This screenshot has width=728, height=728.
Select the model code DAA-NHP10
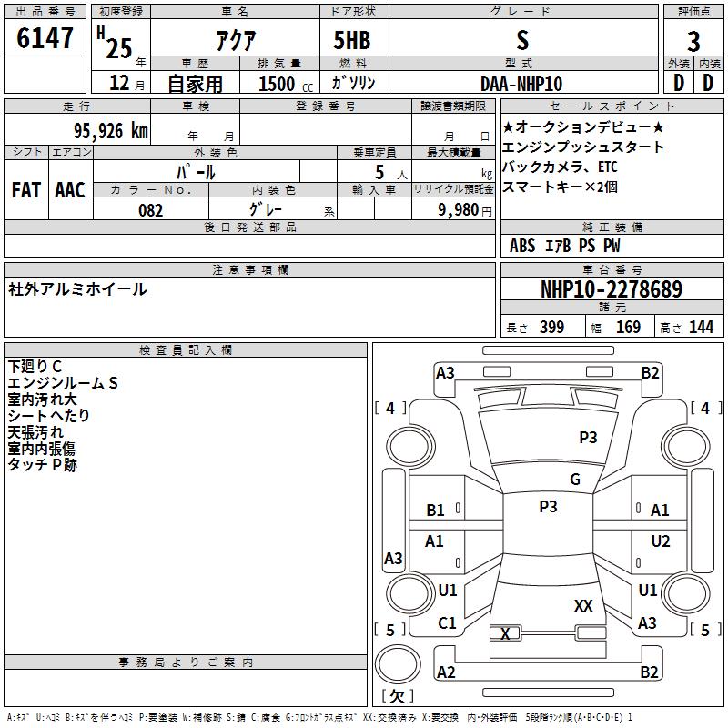coord(521,84)
